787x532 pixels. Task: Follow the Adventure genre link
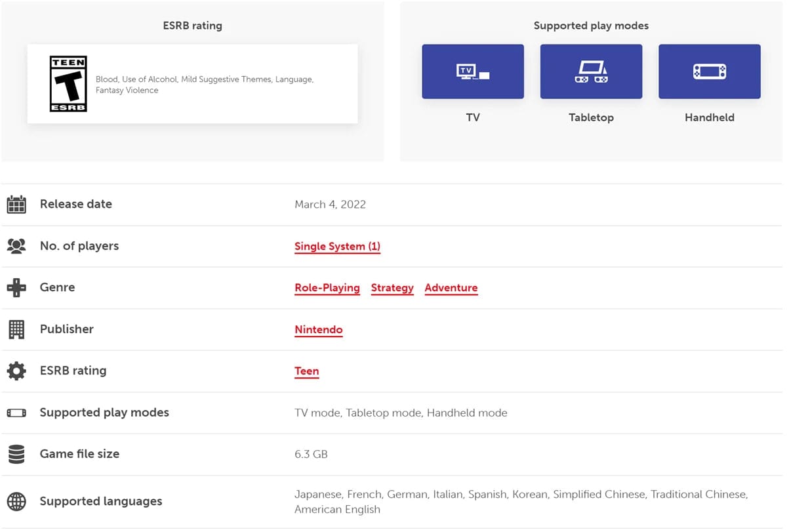(451, 288)
